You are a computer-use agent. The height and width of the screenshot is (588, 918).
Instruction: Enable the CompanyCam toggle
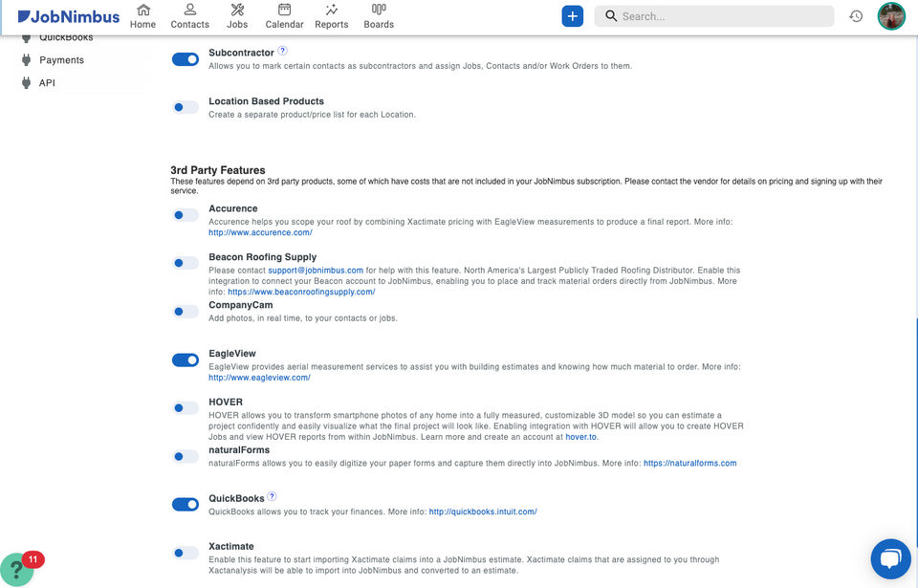pos(185,312)
